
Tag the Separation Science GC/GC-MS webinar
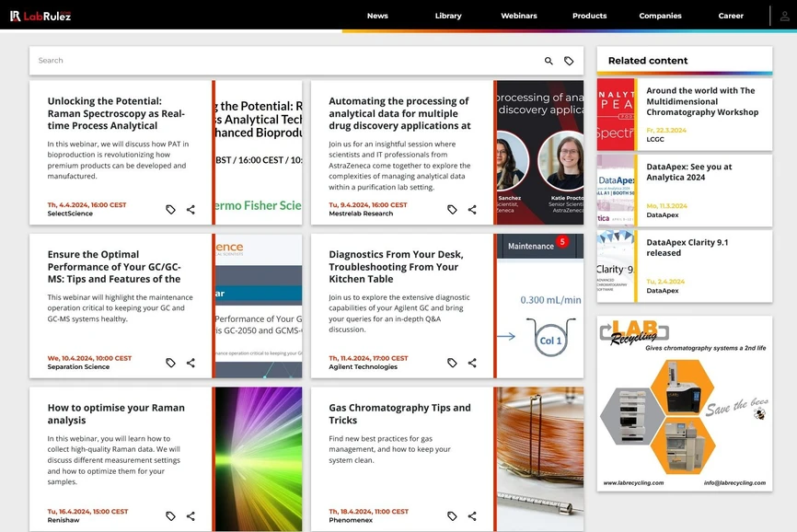[x=170, y=363]
